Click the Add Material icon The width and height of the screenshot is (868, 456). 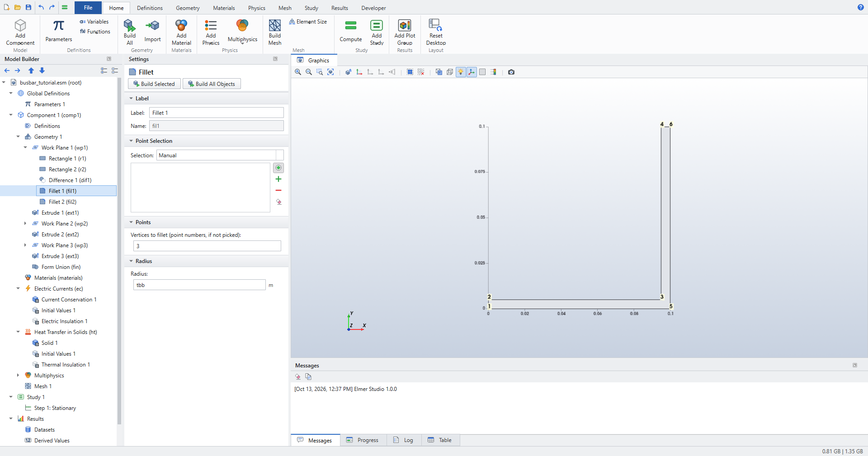pyautogui.click(x=181, y=25)
